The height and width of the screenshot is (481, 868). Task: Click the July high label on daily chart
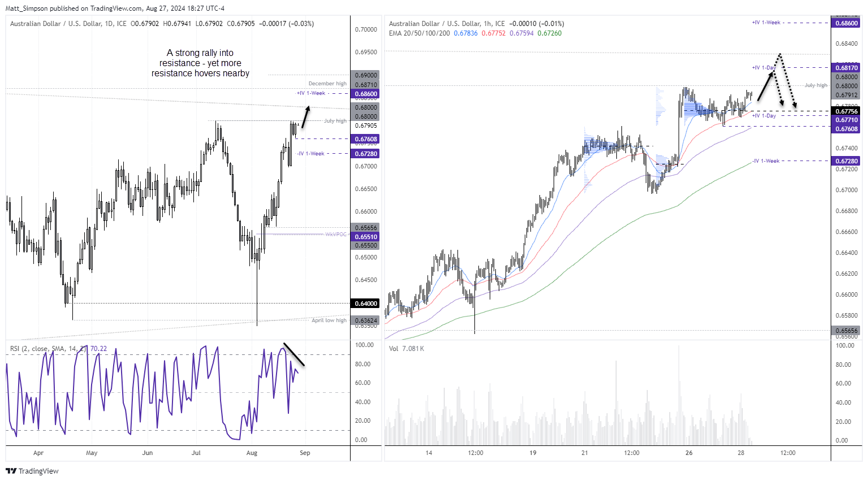[x=335, y=121]
